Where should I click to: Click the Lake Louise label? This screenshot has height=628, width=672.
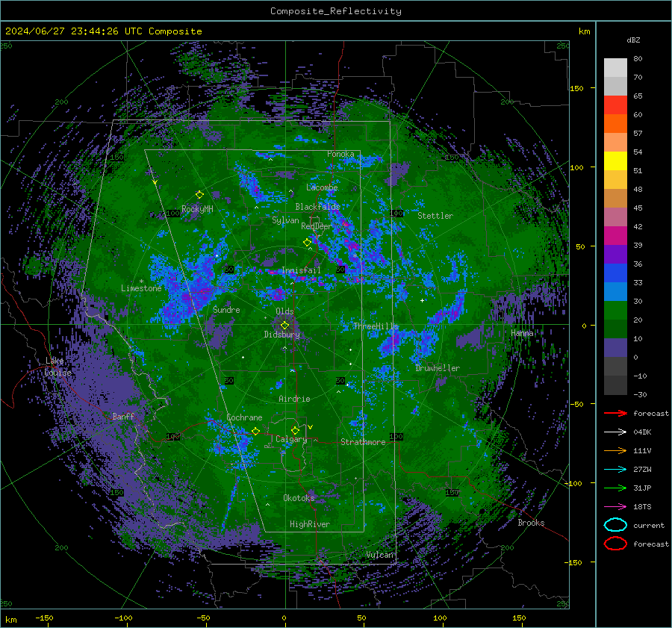pos(57,367)
